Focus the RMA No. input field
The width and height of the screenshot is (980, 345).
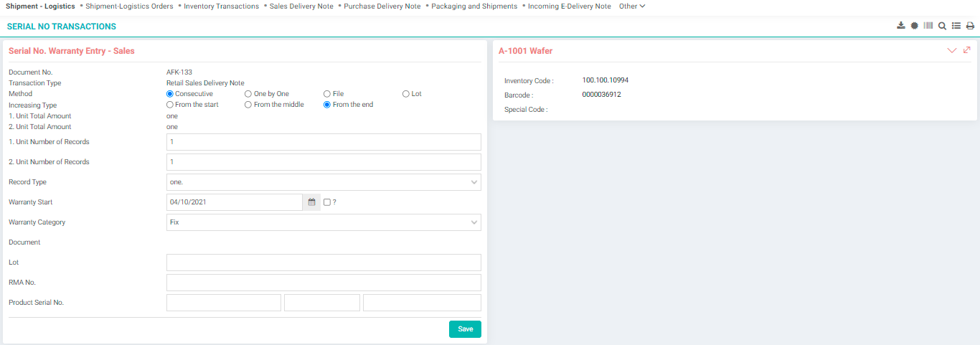coord(324,283)
